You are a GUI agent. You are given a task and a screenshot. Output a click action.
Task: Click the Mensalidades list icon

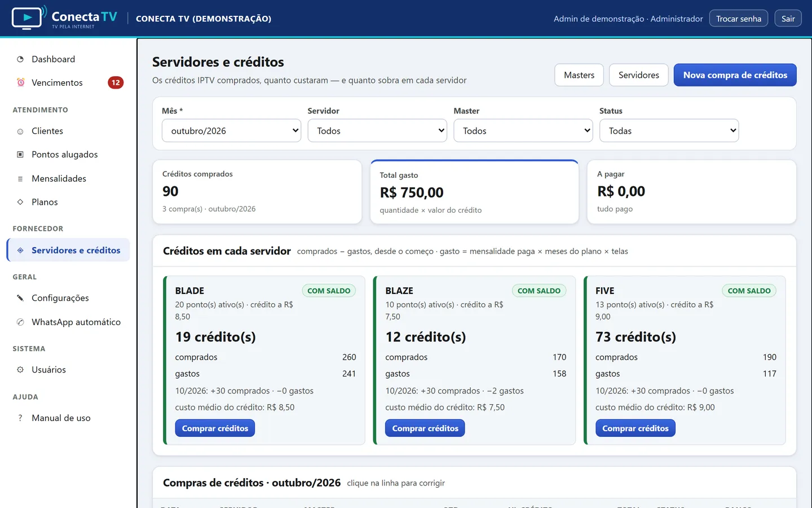point(20,178)
